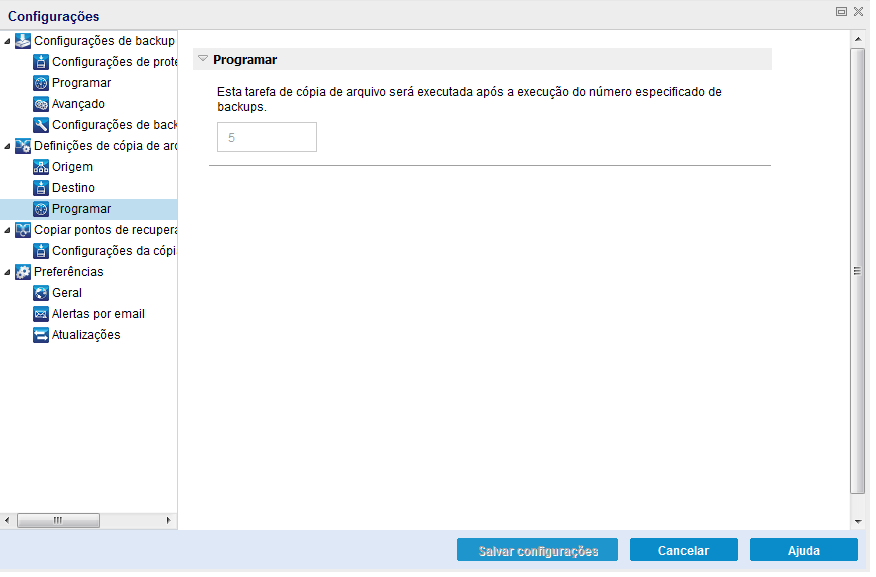Collapse the Configurações de backup tree node

7,41
